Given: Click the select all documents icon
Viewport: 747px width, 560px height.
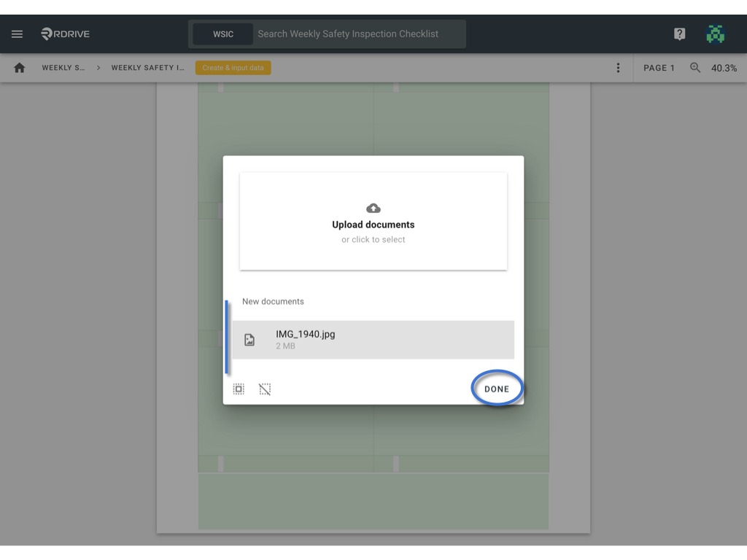Looking at the screenshot, I should point(239,389).
